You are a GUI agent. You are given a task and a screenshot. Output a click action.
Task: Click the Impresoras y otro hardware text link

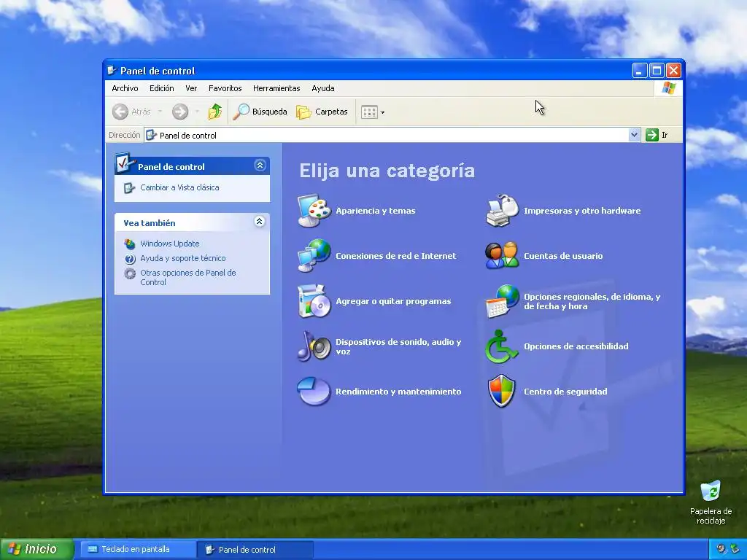[x=582, y=211]
